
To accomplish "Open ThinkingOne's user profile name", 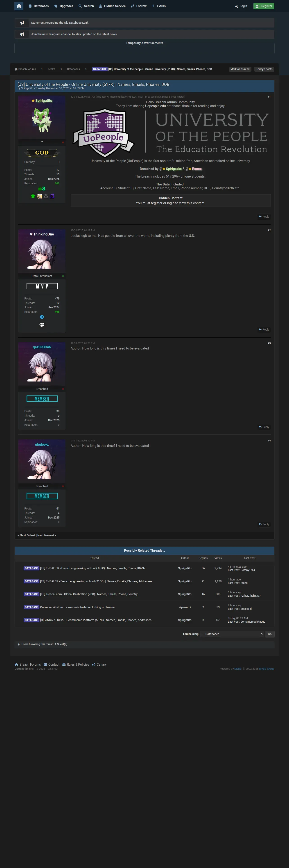I will pos(43,234).
